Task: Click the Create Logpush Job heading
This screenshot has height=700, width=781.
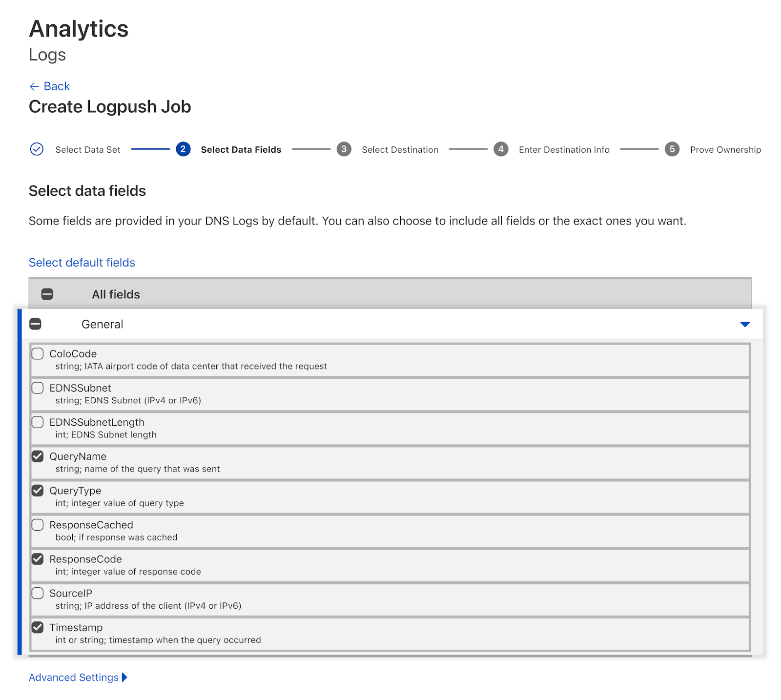Action: tap(110, 107)
